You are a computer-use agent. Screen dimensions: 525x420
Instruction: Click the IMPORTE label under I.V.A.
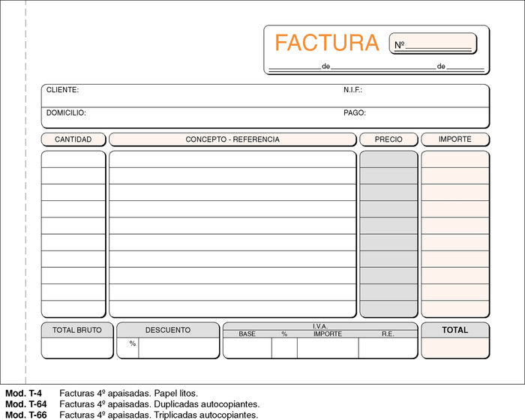pyautogui.click(x=328, y=334)
